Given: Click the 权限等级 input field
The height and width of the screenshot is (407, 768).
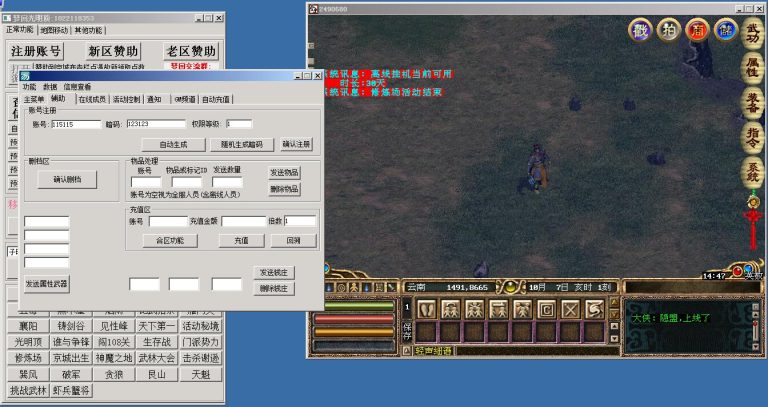Looking at the screenshot, I should click(239, 124).
